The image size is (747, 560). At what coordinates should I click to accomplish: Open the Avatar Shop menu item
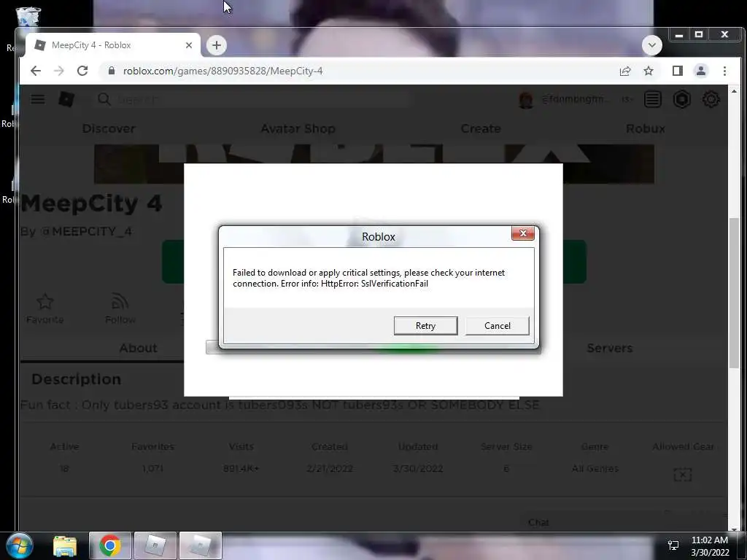298,128
